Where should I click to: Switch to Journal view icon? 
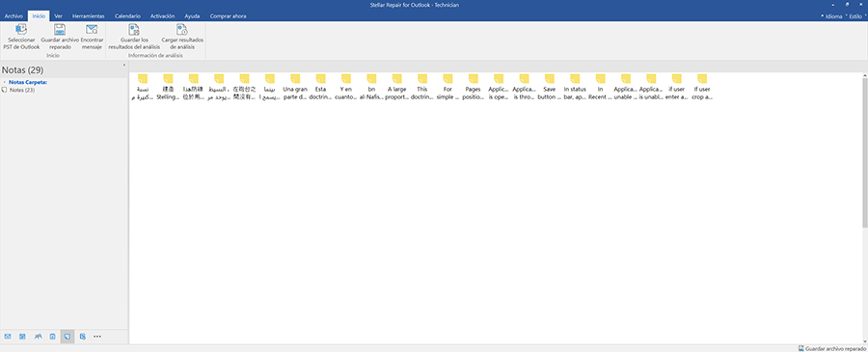(x=83, y=336)
